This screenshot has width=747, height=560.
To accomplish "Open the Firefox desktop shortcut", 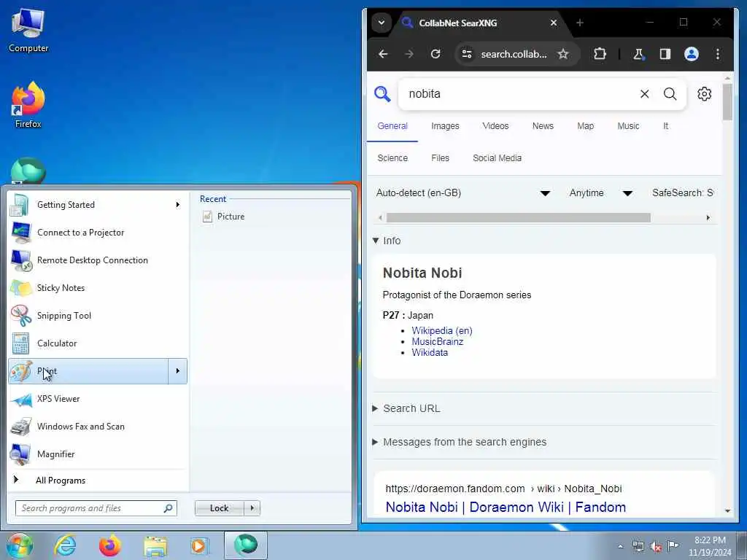I will [28, 105].
